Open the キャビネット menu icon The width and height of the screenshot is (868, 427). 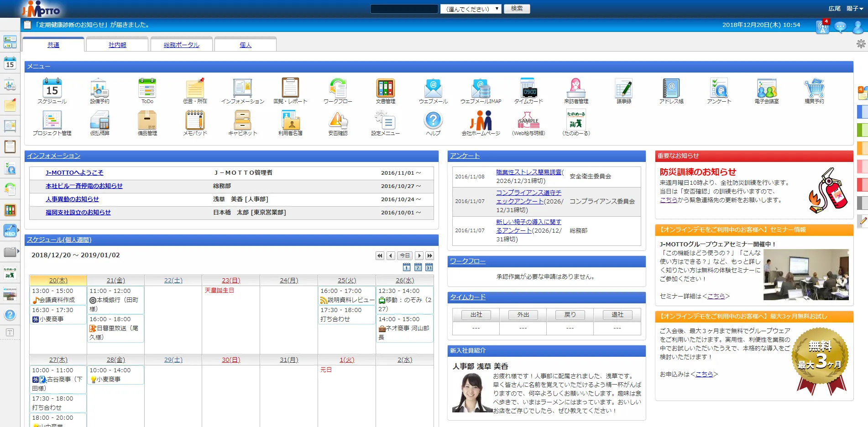click(242, 121)
